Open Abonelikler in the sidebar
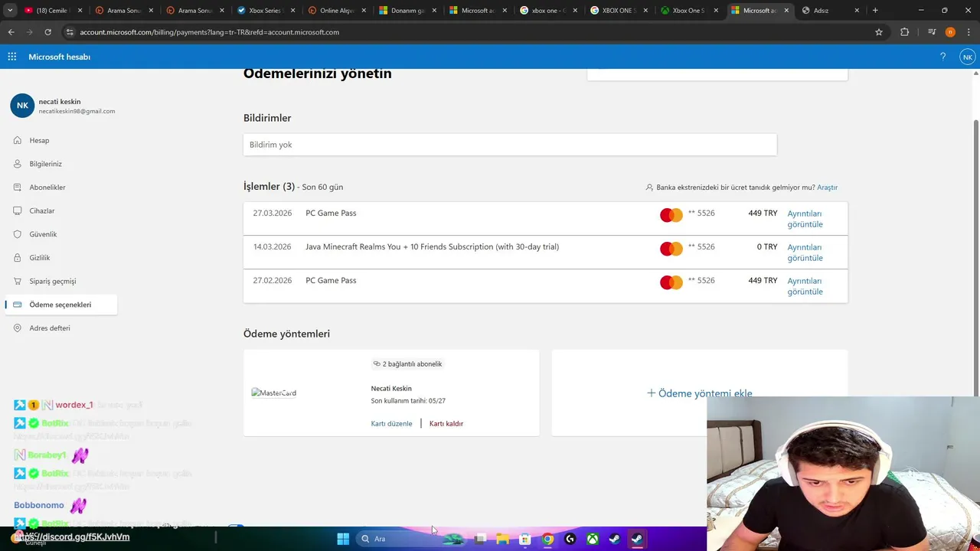 tap(47, 187)
